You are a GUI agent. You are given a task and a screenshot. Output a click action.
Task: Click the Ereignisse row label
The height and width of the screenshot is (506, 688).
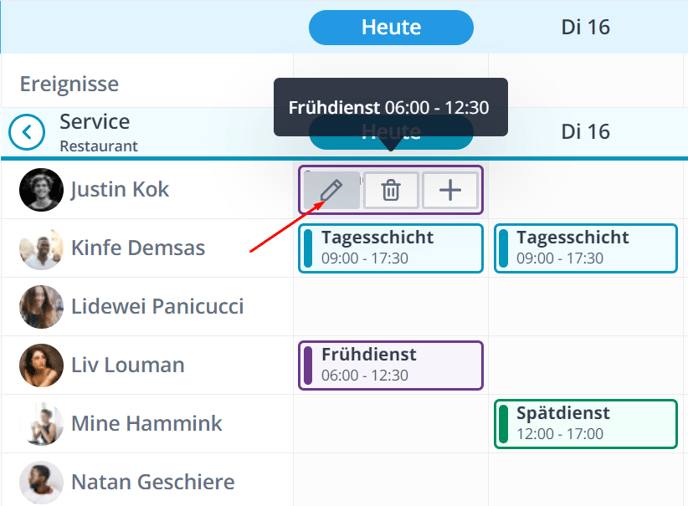coord(69,83)
